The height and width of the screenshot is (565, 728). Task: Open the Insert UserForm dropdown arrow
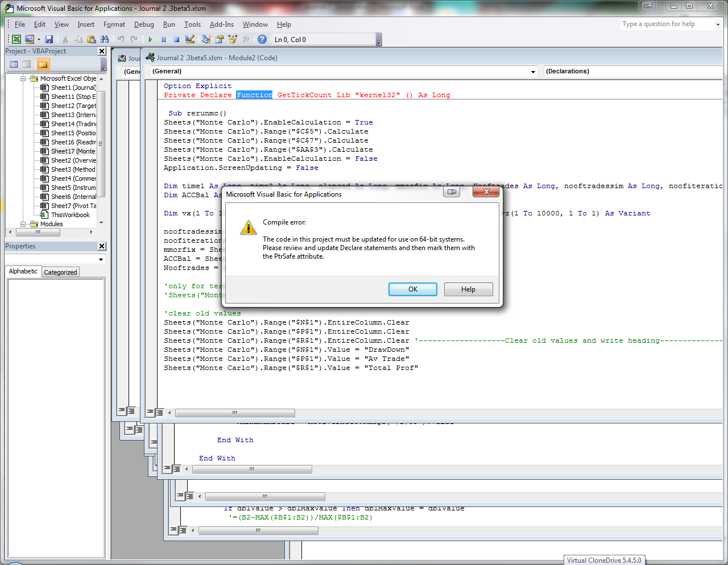(x=39, y=39)
